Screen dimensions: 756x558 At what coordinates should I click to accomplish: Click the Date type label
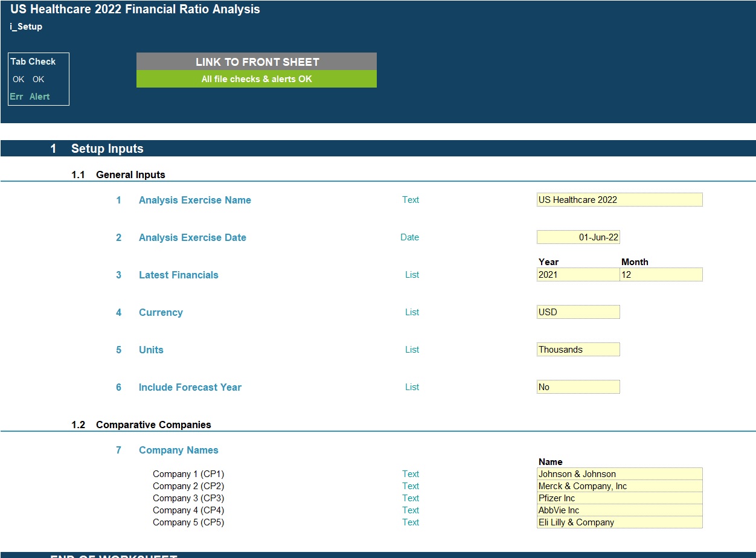410,237
